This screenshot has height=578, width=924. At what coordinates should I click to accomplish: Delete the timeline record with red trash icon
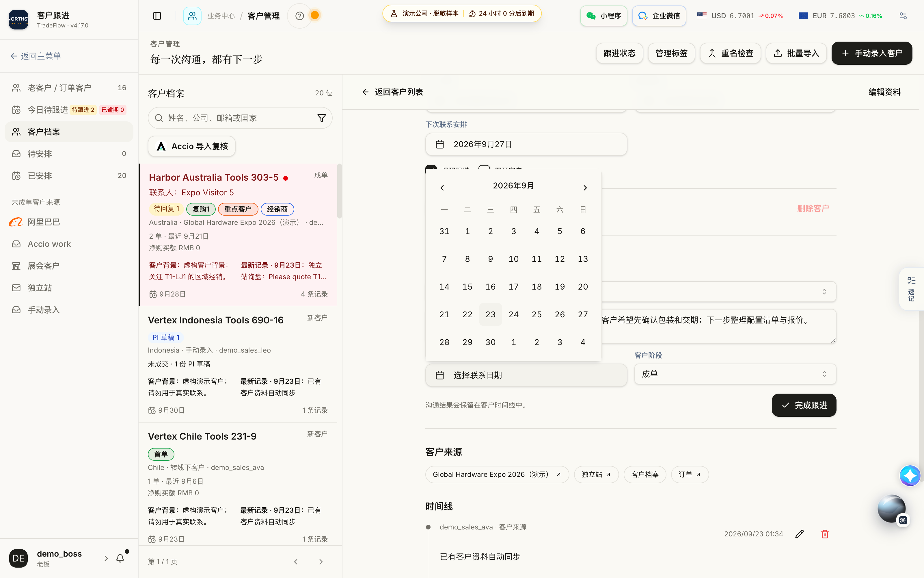click(825, 534)
